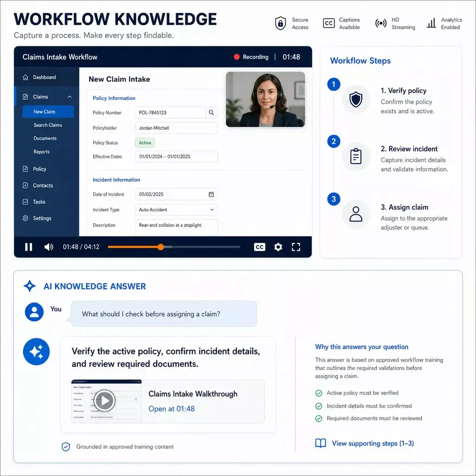This screenshot has width=476, height=476.
Task: Click the Tasks checkbox icon in sidebar
Action: [26, 202]
